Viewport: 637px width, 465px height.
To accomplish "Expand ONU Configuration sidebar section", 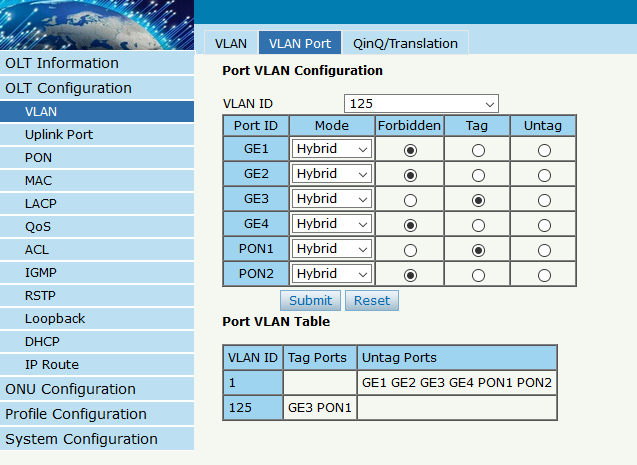I will tap(97, 389).
